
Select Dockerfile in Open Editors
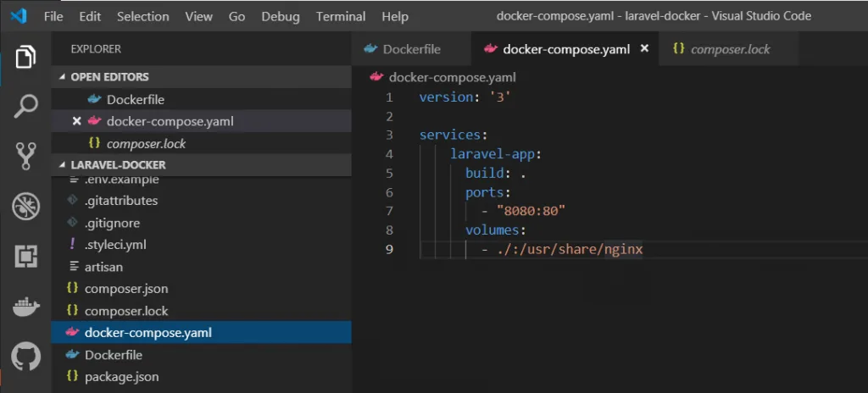(x=202, y=100)
